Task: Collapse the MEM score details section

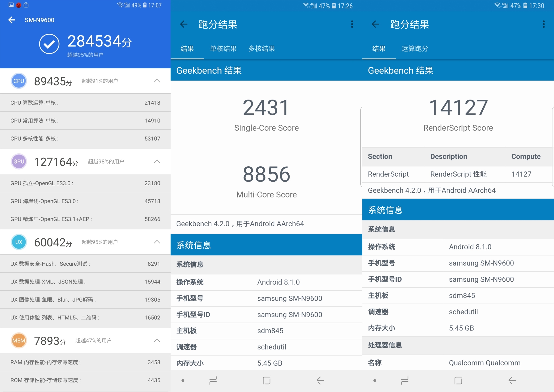Action: 157,340
